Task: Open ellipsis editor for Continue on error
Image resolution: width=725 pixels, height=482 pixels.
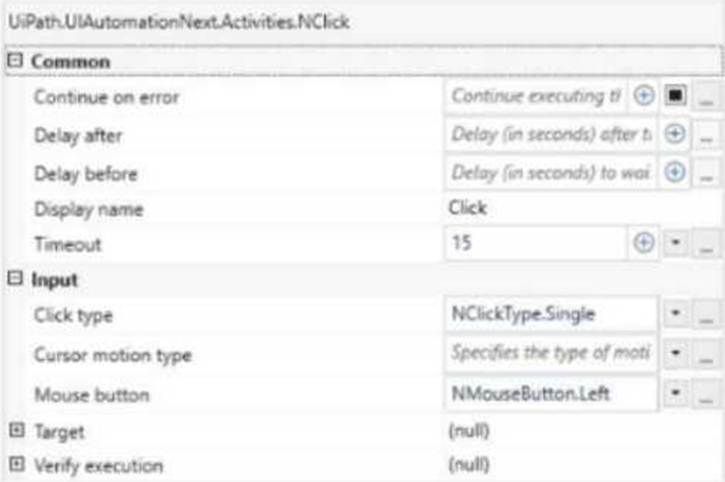Action: tap(706, 97)
